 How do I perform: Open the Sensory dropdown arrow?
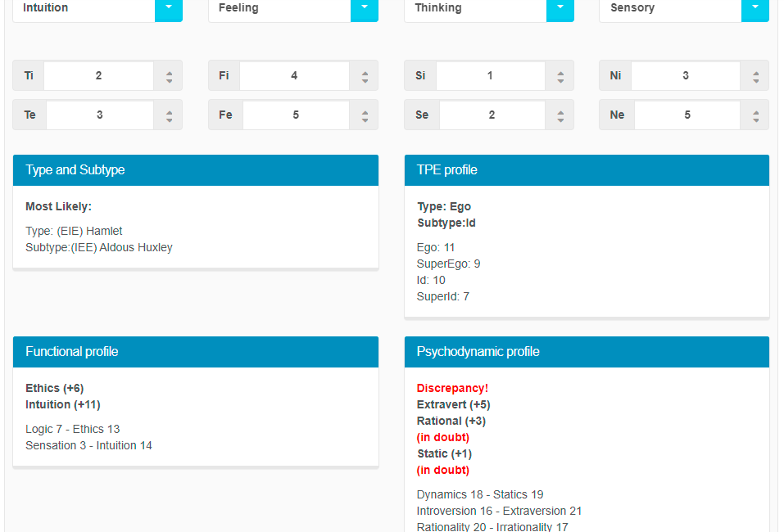point(755,9)
